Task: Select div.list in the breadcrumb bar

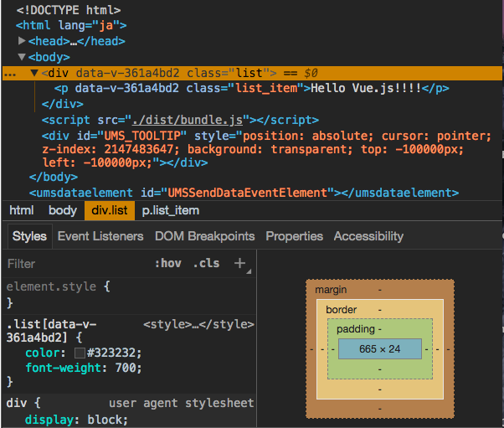Action: pyautogui.click(x=110, y=210)
